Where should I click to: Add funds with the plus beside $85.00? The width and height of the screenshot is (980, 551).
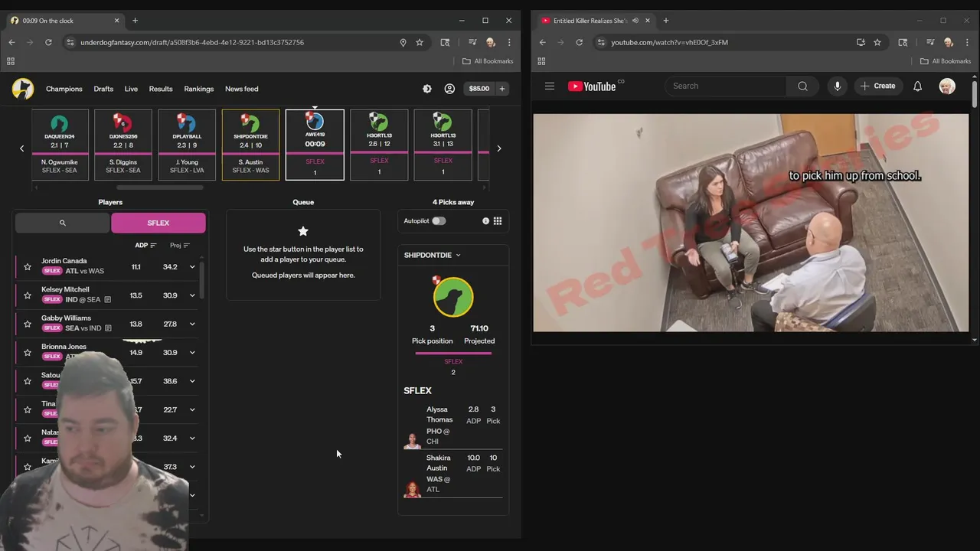tap(502, 89)
